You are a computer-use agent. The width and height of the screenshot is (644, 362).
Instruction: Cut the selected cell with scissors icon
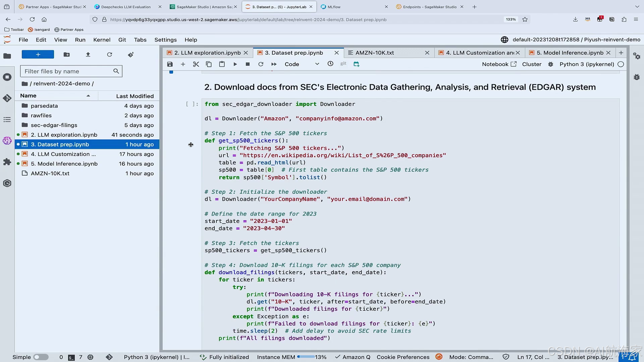tap(196, 64)
